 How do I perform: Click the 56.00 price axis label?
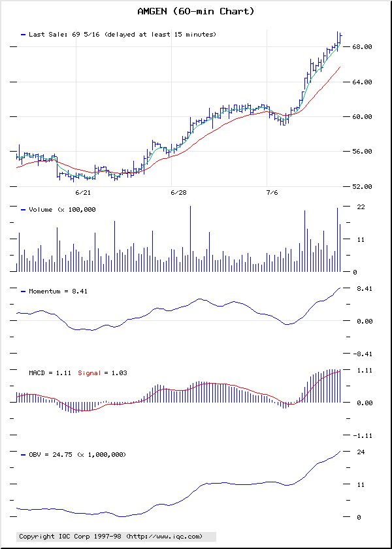(362, 152)
